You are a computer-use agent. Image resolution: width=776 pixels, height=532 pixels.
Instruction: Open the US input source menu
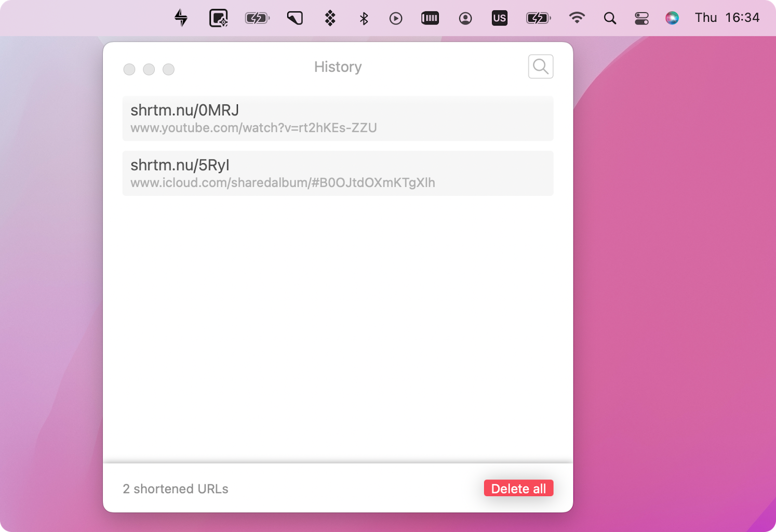click(x=499, y=18)
